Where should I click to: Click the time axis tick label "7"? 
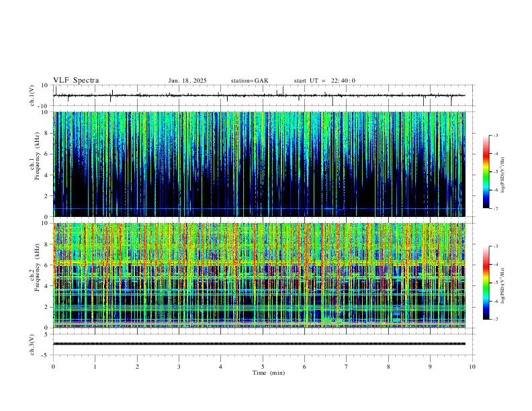[x=347, y=367]
